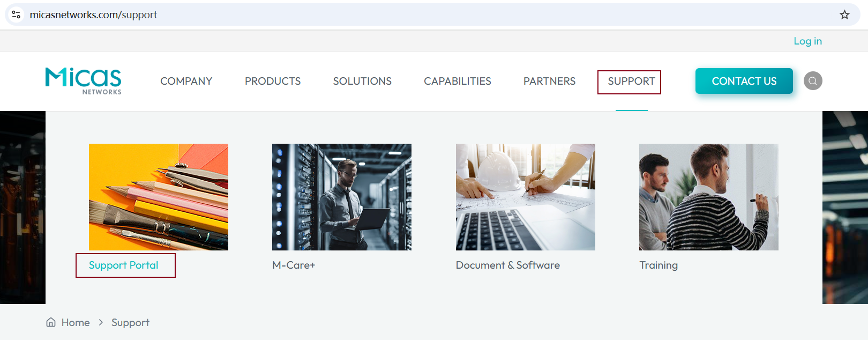
Task: Open the Training link
Action: tap(659, 265)
